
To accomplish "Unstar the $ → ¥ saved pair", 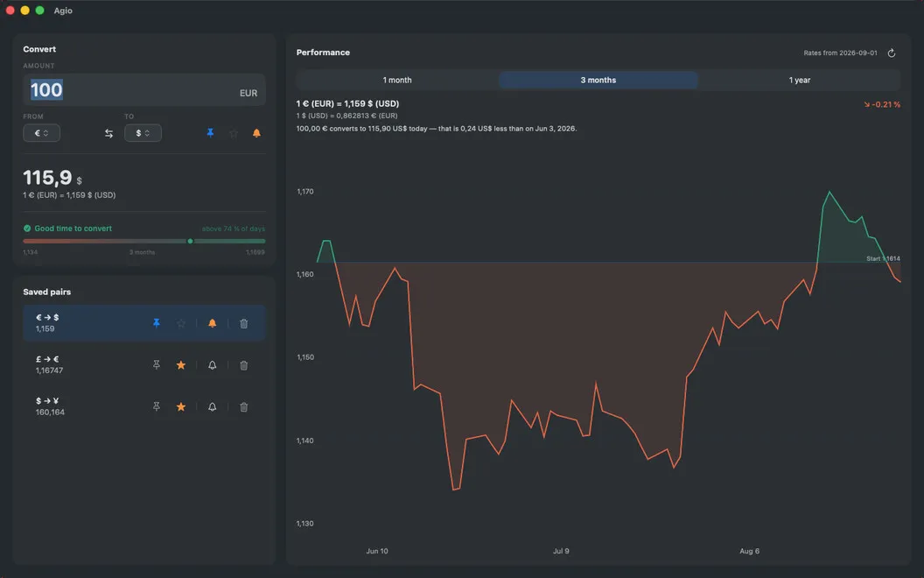I will [x=181, y=407].
